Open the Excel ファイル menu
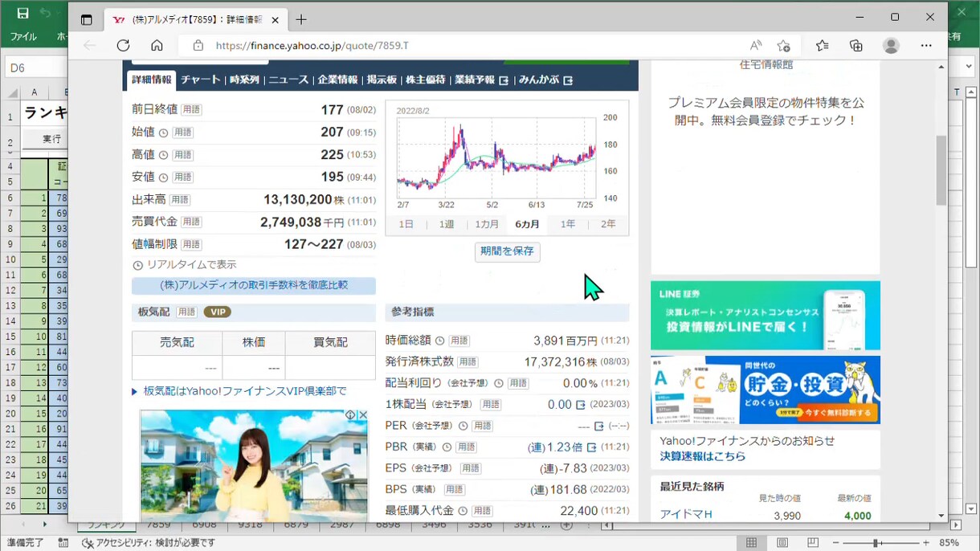Viewport: 980px width, 551px height. click(23, 37)
